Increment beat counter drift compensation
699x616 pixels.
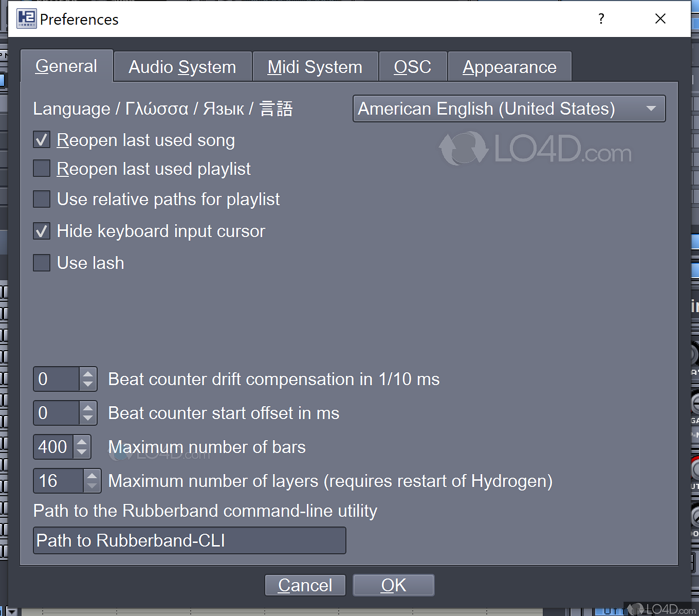click(88, 374)
